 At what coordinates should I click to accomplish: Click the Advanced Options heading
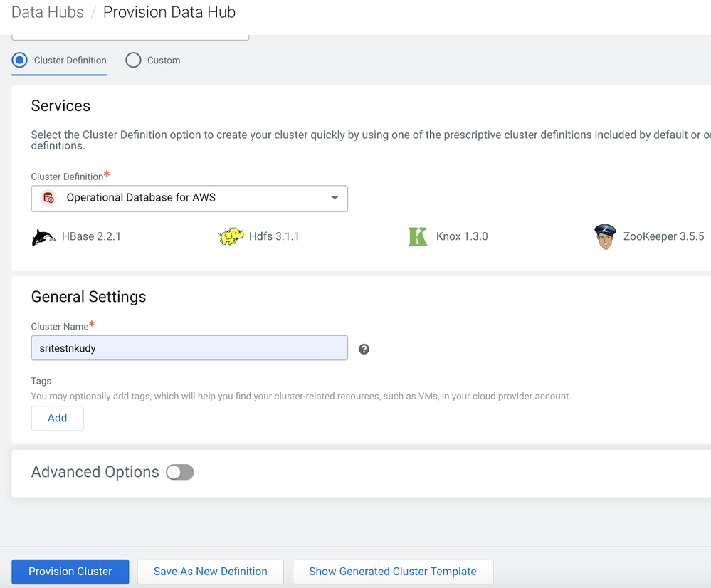point(95,472)
